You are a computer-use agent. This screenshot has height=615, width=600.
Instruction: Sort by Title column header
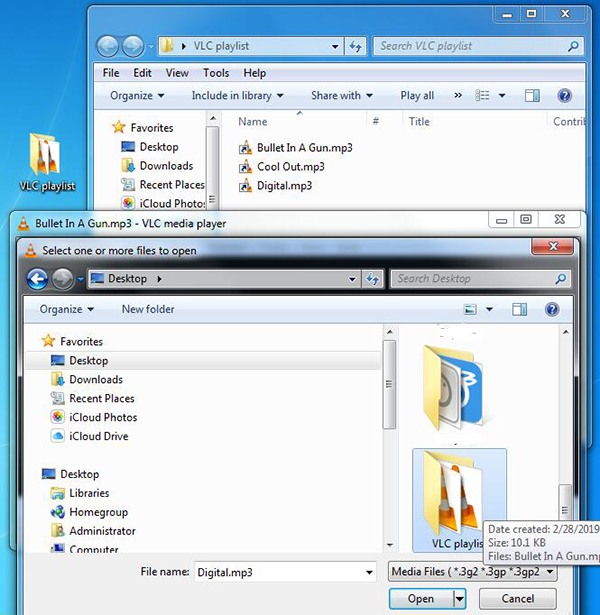[419, 122]
